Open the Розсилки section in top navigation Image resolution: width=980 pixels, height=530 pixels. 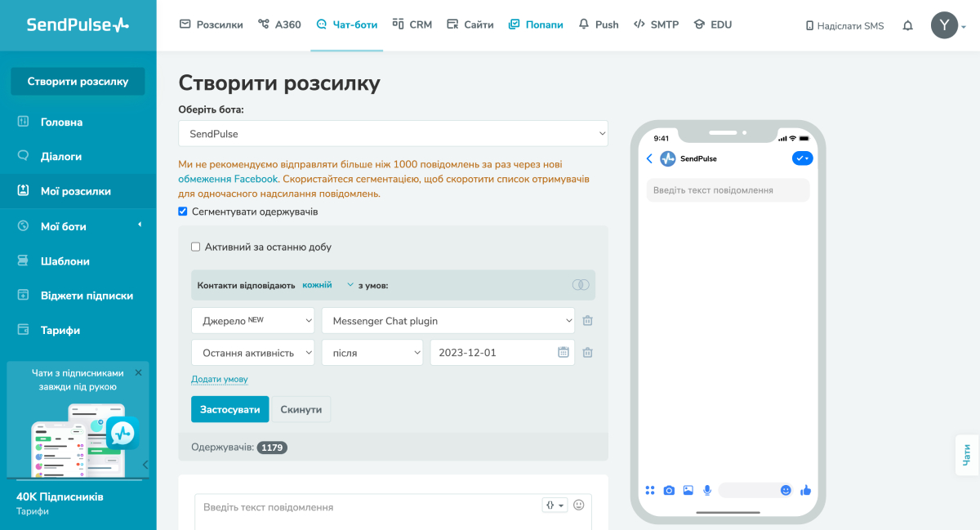tap(219, 24)
